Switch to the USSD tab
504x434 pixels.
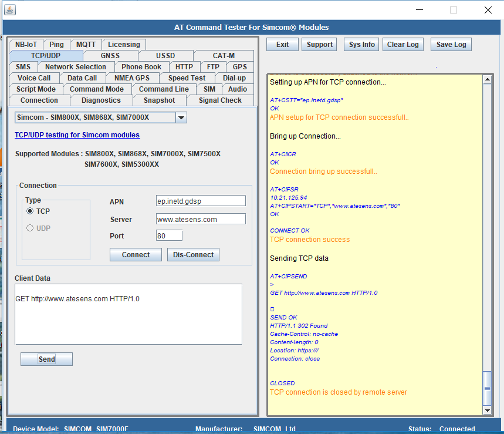pos(165,56)
